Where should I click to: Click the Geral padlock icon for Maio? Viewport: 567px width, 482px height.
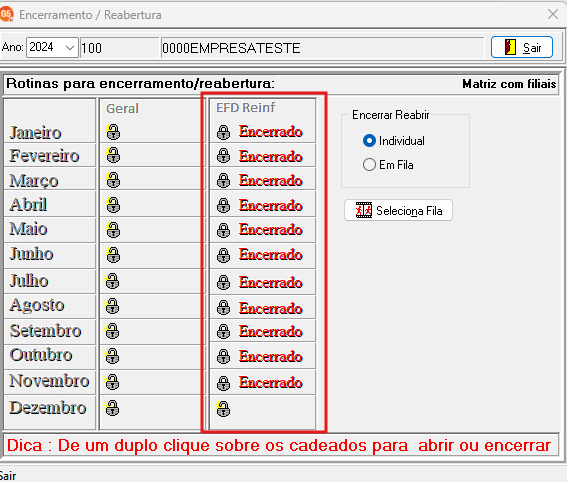click(113, 230)
